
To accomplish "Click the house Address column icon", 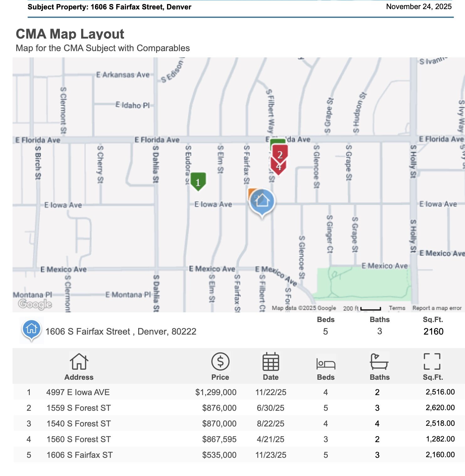I will (x=79, y=362).
